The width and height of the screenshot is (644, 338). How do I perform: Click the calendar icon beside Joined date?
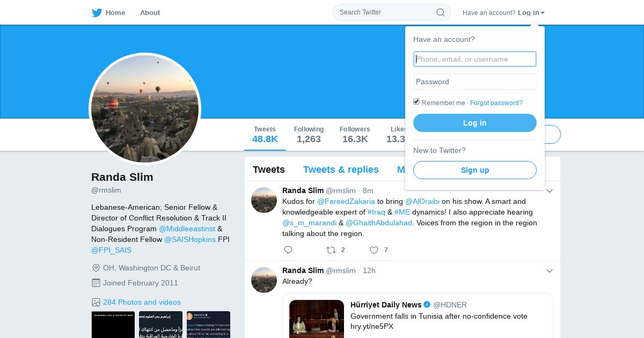[96, 283]
